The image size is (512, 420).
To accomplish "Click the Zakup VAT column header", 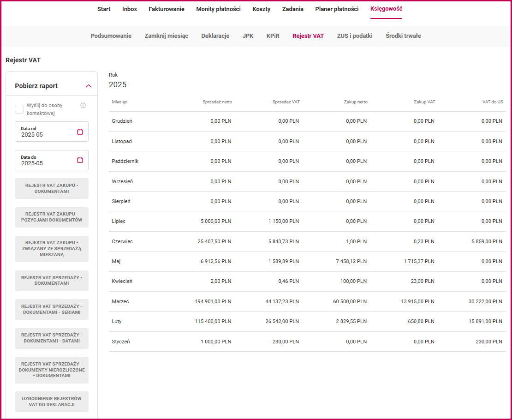I will [x=424, y=102].
